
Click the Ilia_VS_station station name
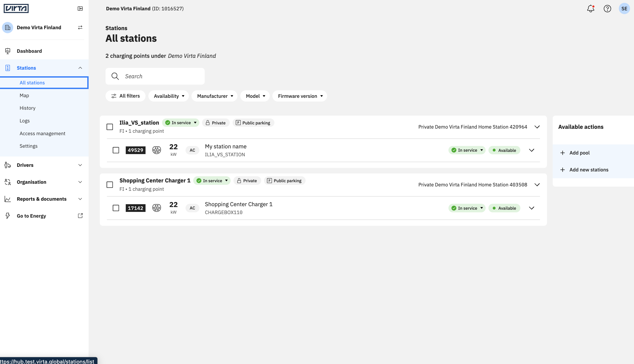click(x=139, y=122)
